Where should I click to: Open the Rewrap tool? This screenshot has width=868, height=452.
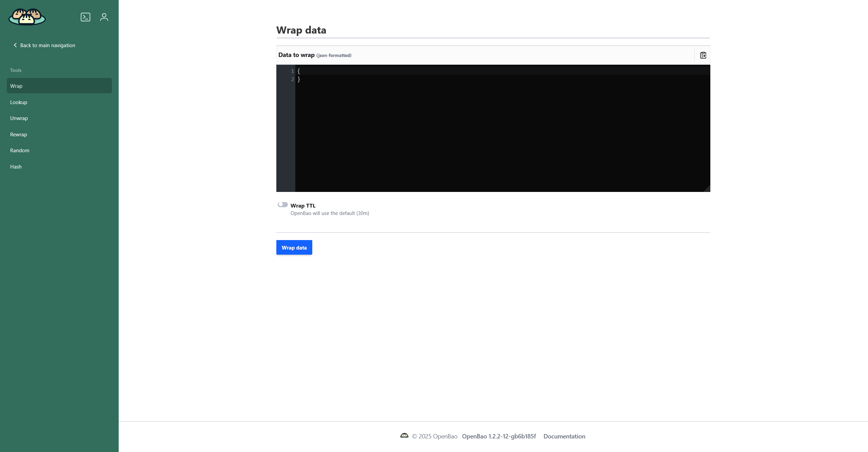click(x=19, y=135)
